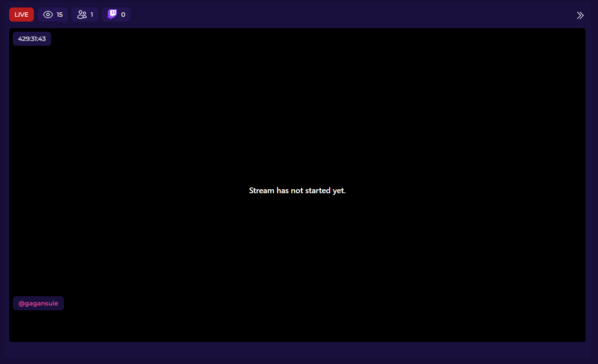Click the 'Stream has not started yet' message
Viewport: 598px width, 364px height.
click(x=297, y=191)
